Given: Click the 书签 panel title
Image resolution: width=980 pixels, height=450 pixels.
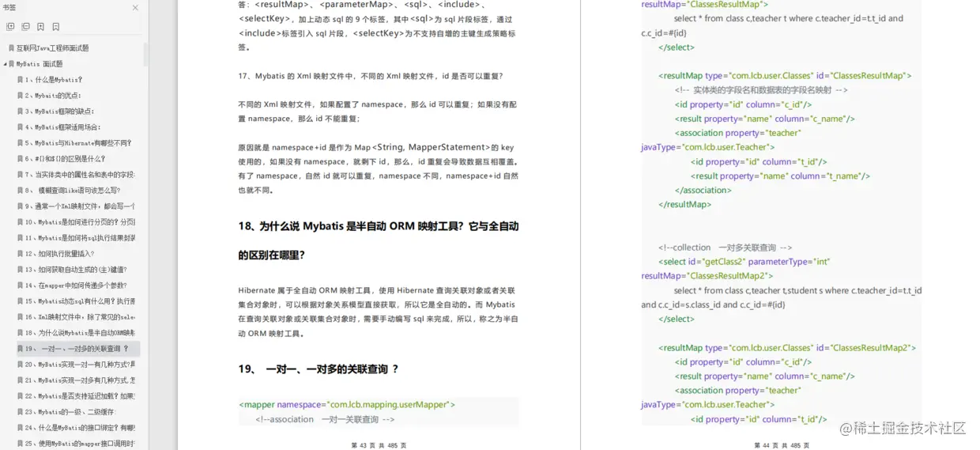Looking at the screenshot, I should (9, 8).
